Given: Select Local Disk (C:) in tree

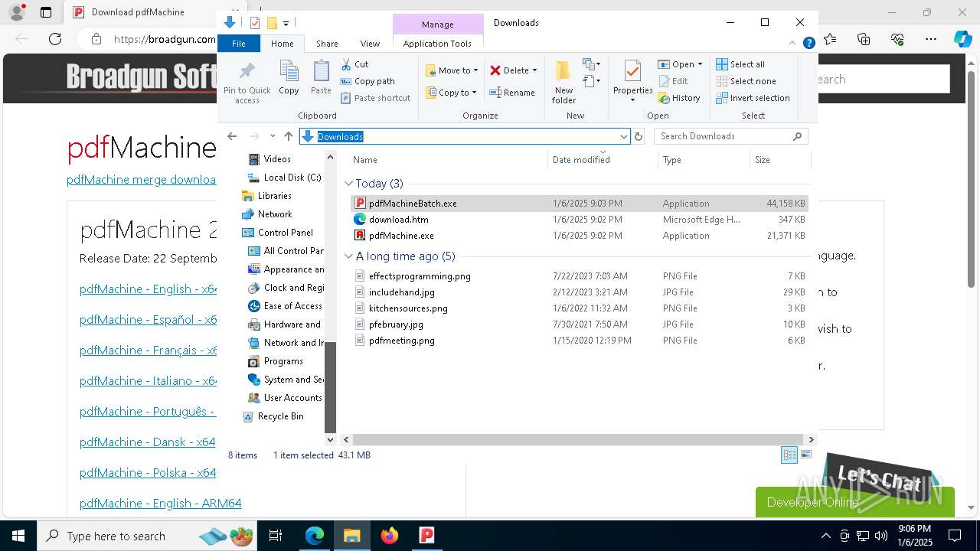Looking at the screenshot, I should [292, 178].
